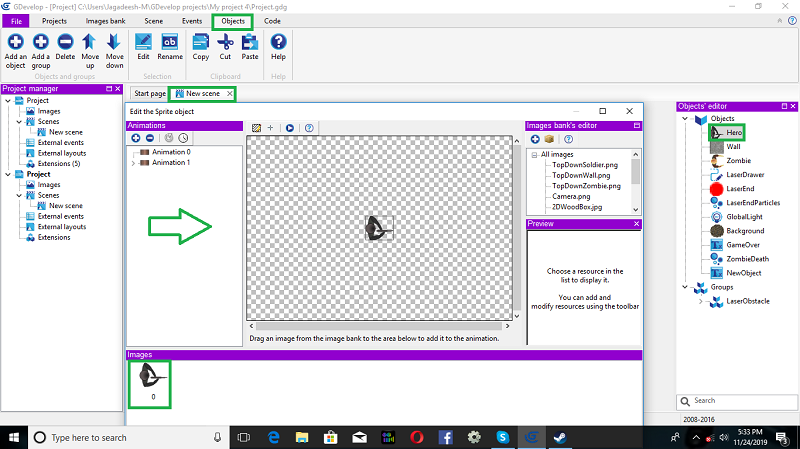Click help icon above sprite canvas
This screenshot has height=449, width=800.
[309, 128]
